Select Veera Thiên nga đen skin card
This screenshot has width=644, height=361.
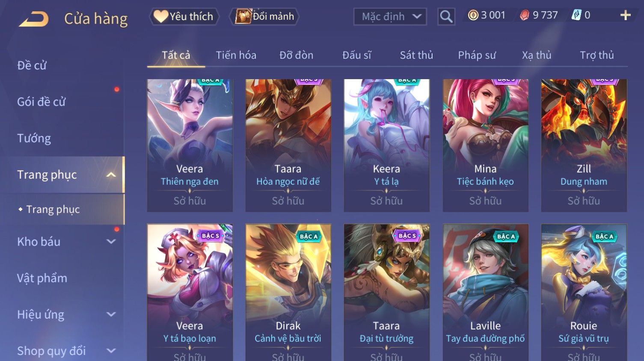[x=190, y=145]
